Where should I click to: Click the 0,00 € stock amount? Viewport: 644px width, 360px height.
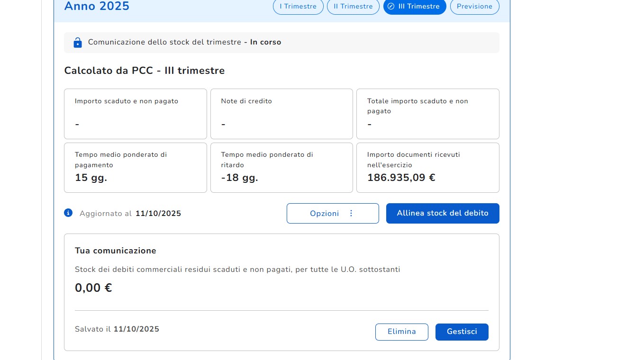[93, 288]
